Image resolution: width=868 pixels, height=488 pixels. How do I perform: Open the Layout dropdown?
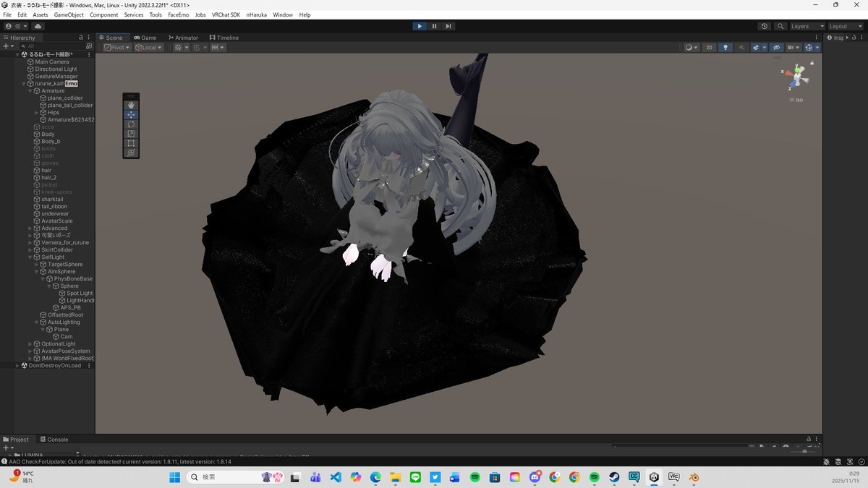pyautogui.click(x=846, y=26)
